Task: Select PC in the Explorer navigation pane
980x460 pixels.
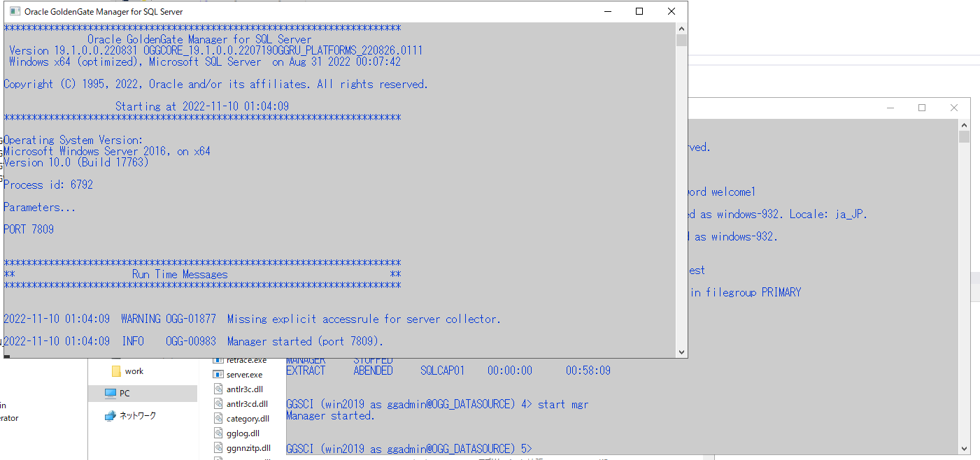Action: coord(143,394)
